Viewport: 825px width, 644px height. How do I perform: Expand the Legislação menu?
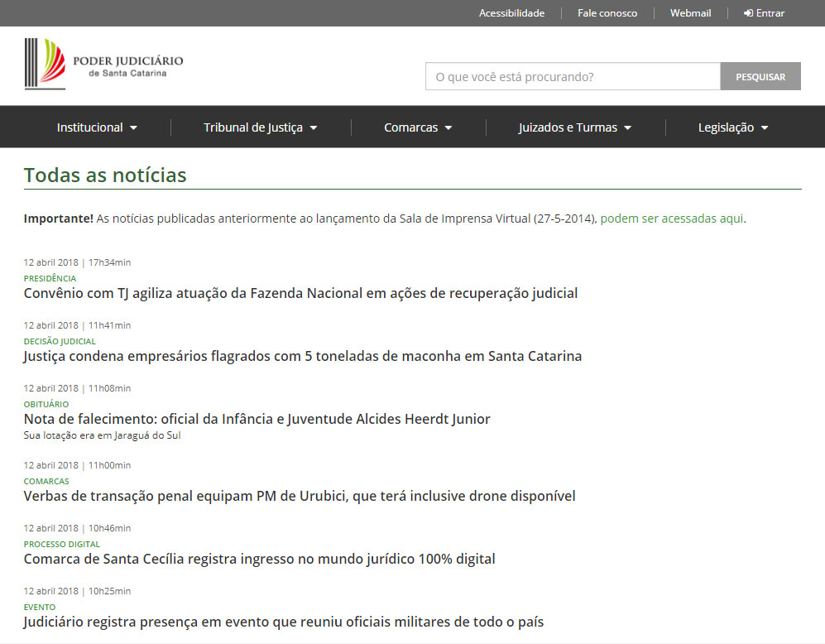733,127
